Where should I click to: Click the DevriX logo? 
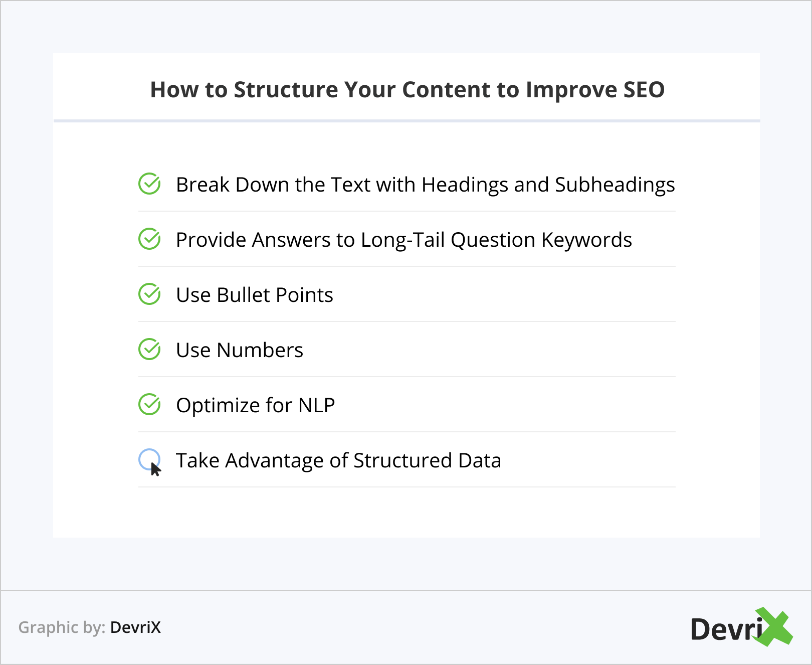pos(741,628)
